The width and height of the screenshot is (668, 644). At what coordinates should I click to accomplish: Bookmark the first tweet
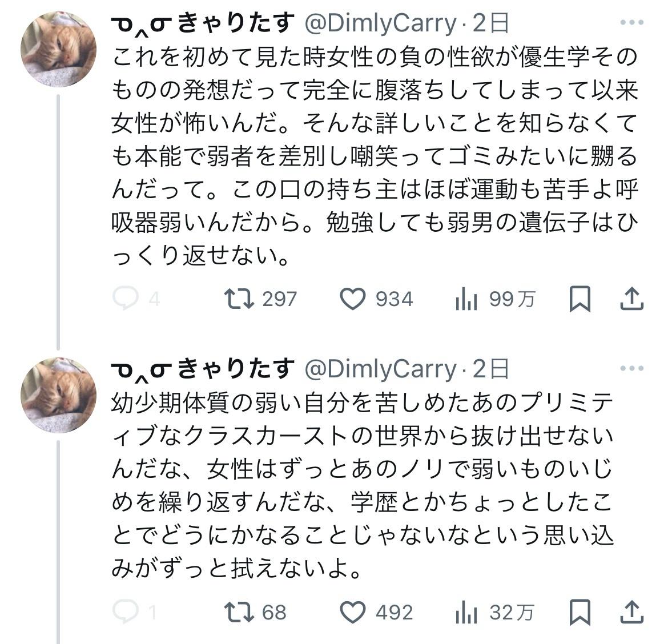(580, 299)
